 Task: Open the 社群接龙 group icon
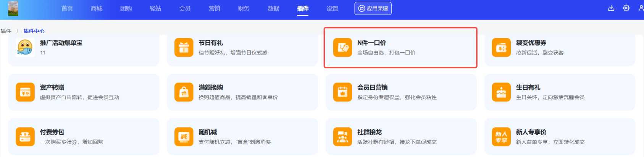342,137
